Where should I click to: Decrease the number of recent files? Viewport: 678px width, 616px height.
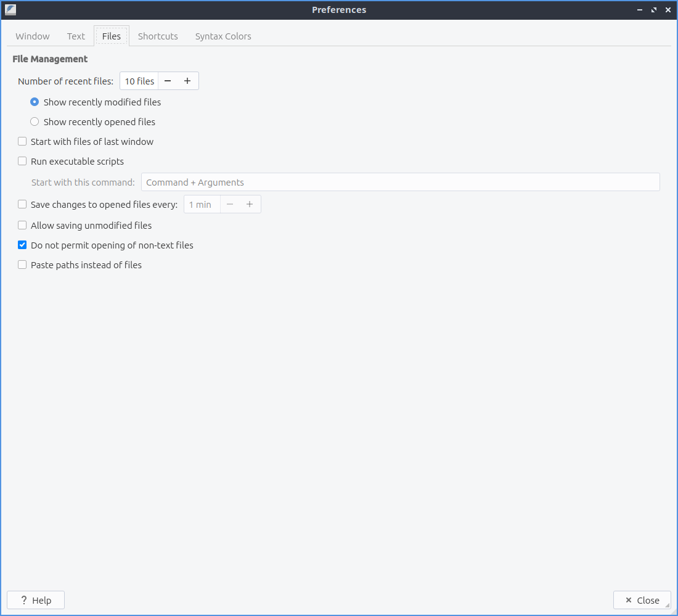(168, 81)
